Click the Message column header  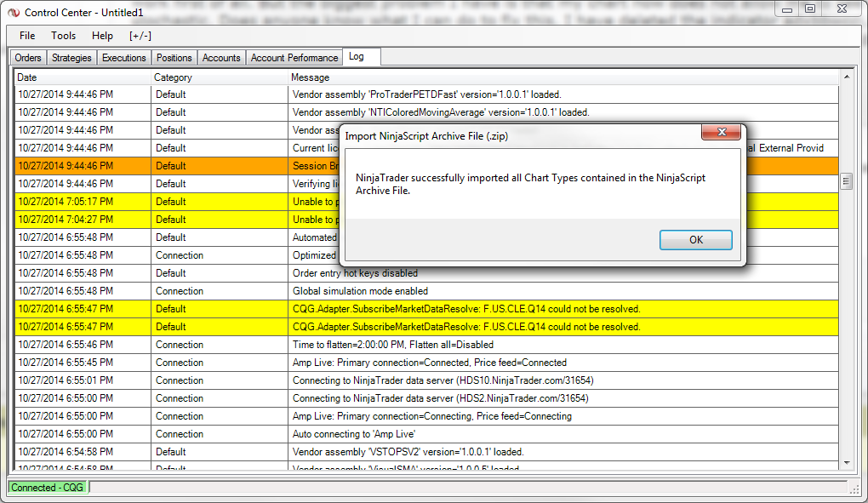pos(563,77)
